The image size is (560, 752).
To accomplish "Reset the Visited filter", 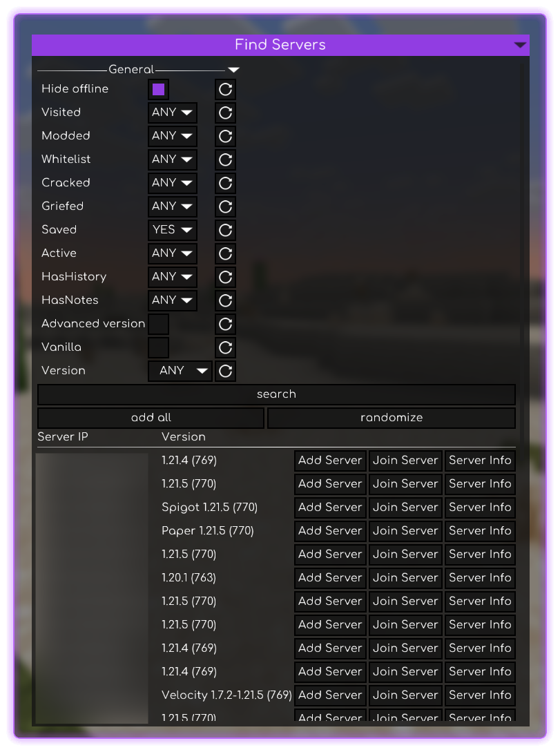I will point(225,113).
